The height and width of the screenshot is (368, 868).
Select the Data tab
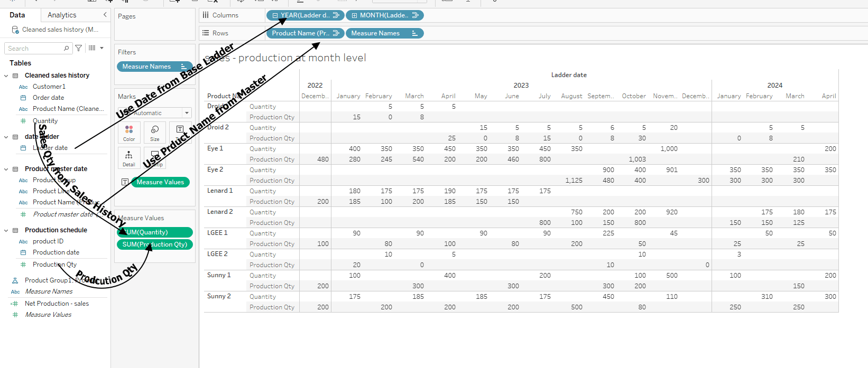[17, 15]
